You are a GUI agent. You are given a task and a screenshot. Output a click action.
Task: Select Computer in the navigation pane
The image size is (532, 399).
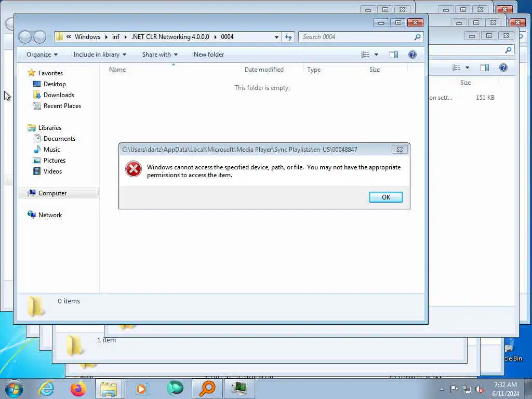tap(52, 193)
